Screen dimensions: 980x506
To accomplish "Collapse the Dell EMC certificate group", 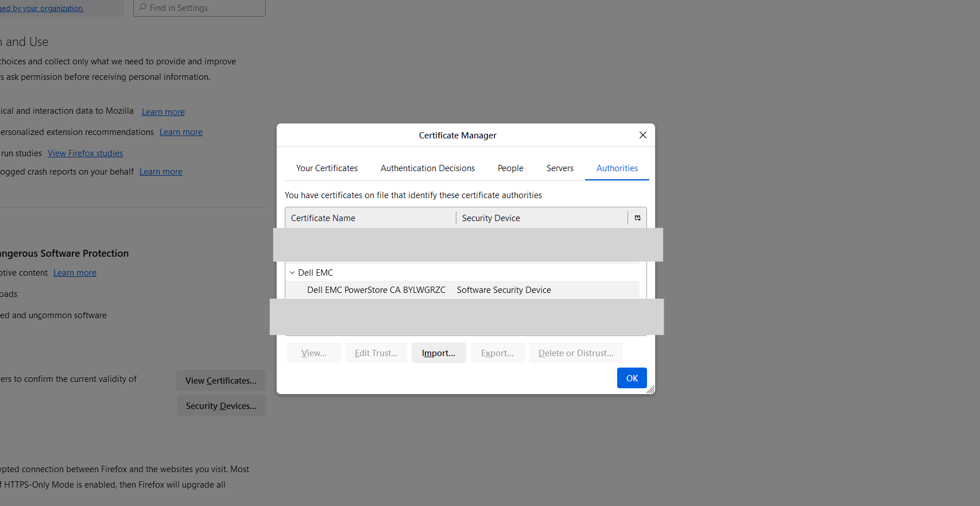I will point(292,273).
